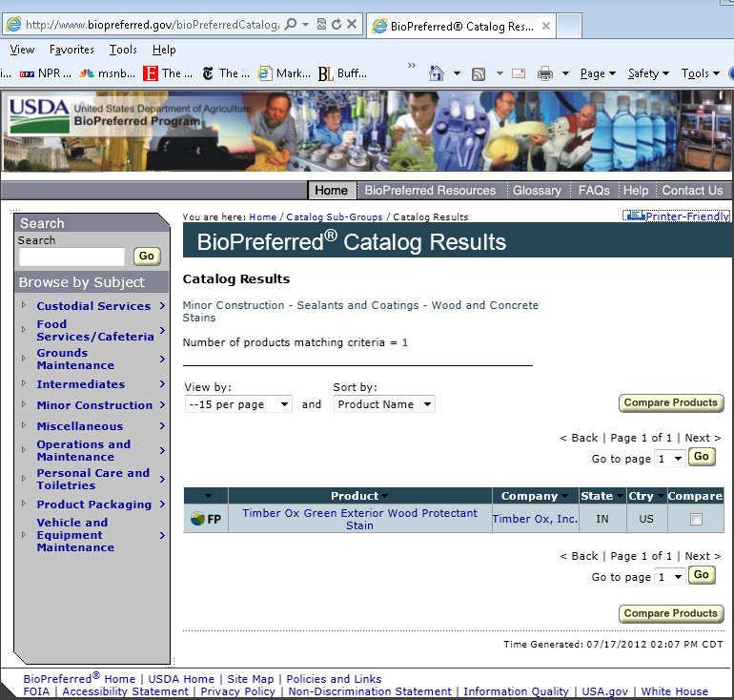Expand the Product Packaging category

[163, 504]
